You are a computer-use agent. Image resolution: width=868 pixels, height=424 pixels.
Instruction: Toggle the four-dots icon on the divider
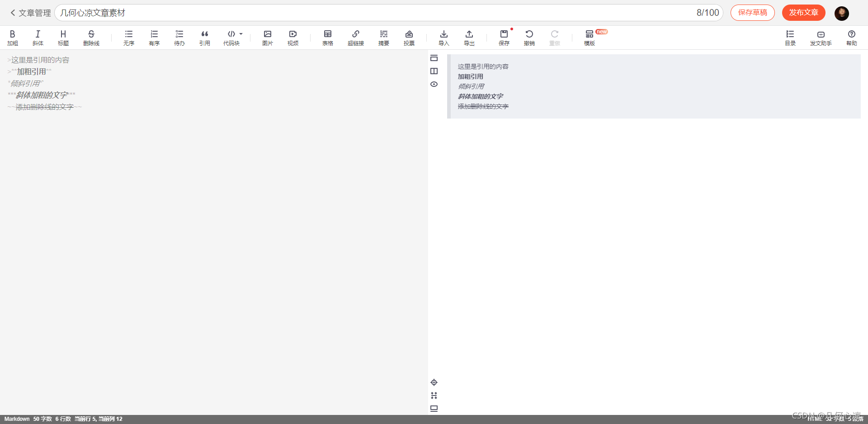tap(434, 395)
